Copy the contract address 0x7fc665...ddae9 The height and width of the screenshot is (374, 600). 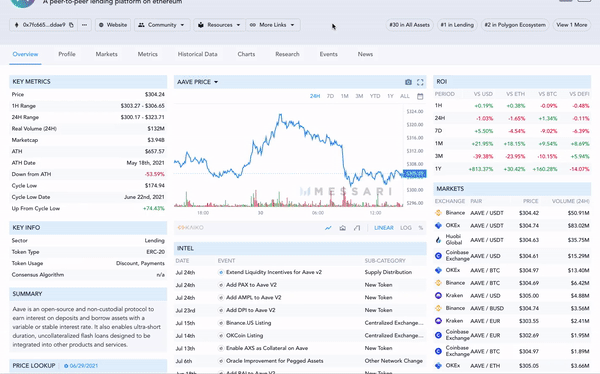pyautogui.click(x=71, y=25)
